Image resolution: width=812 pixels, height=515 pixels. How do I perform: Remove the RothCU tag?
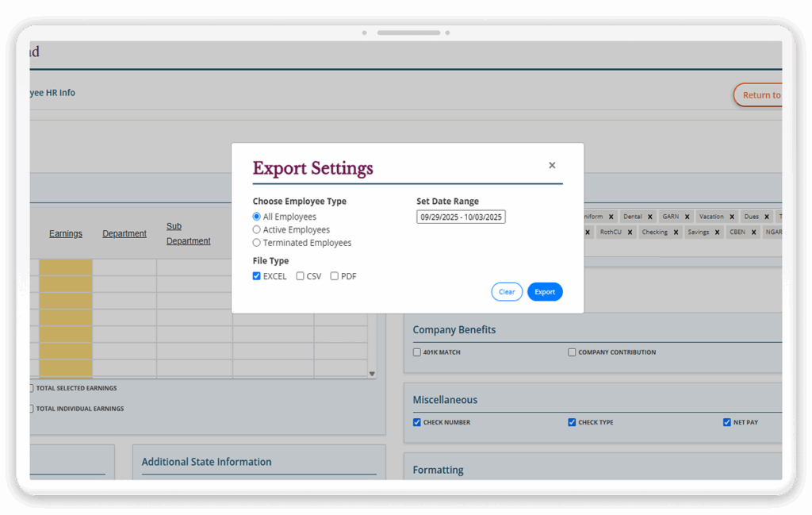pos(630,233)
